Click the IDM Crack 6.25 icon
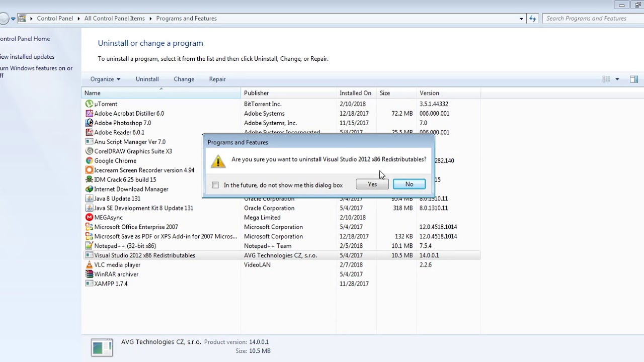The height and width of the screenshot is (362, 644). point(89,179)
